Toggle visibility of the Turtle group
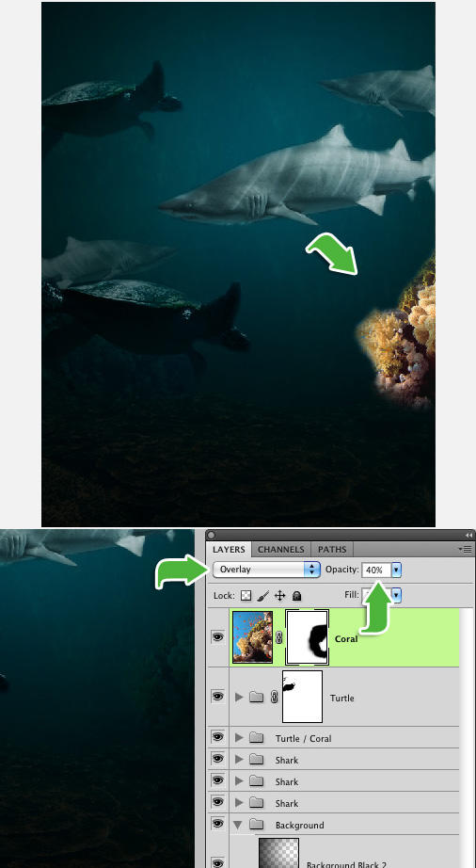Image resolution: width=476 pixels, height=868 pixels. pos(218,697)
